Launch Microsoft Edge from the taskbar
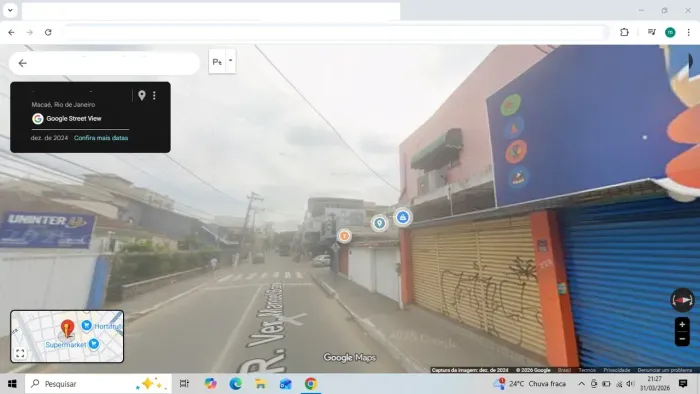This screenshot has width=700, height=394. (235, 384)
